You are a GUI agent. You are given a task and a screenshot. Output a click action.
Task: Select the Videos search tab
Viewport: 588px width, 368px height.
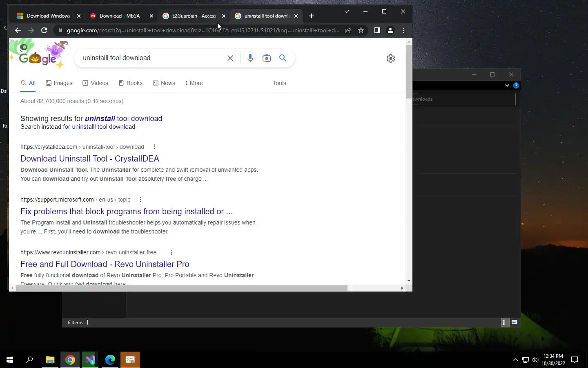95,83
